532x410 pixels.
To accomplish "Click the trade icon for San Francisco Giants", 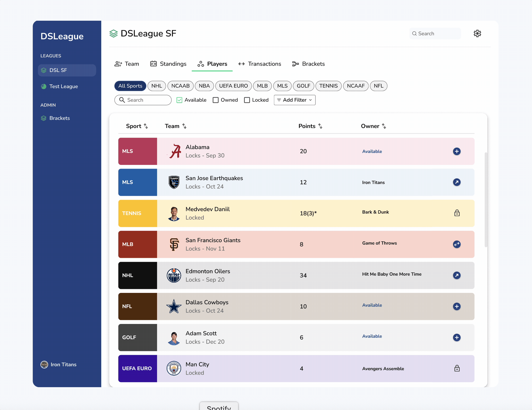I will (457, 244).
